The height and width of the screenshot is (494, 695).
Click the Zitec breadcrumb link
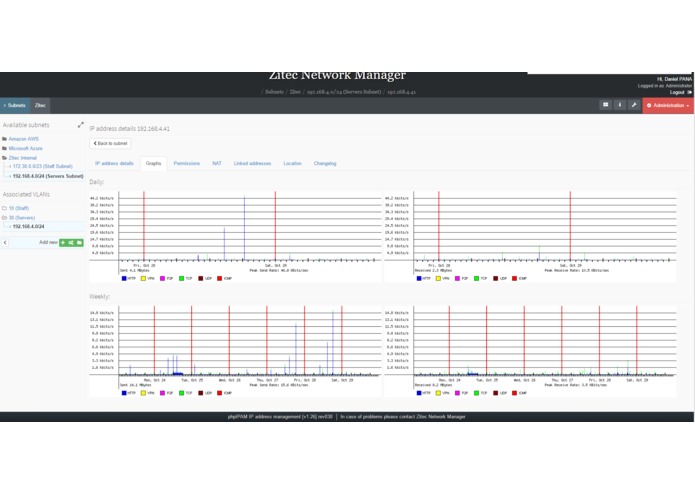point(295,92)
